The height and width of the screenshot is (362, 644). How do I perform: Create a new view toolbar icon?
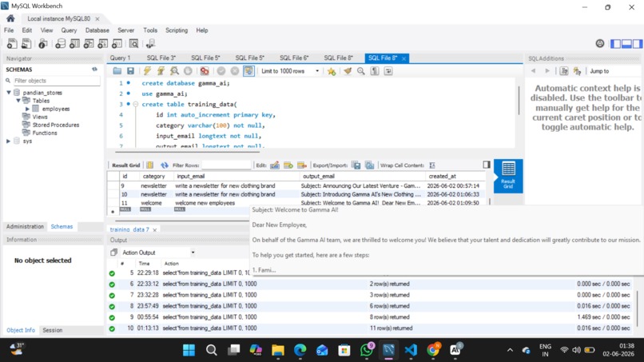(x=89, y=44)
